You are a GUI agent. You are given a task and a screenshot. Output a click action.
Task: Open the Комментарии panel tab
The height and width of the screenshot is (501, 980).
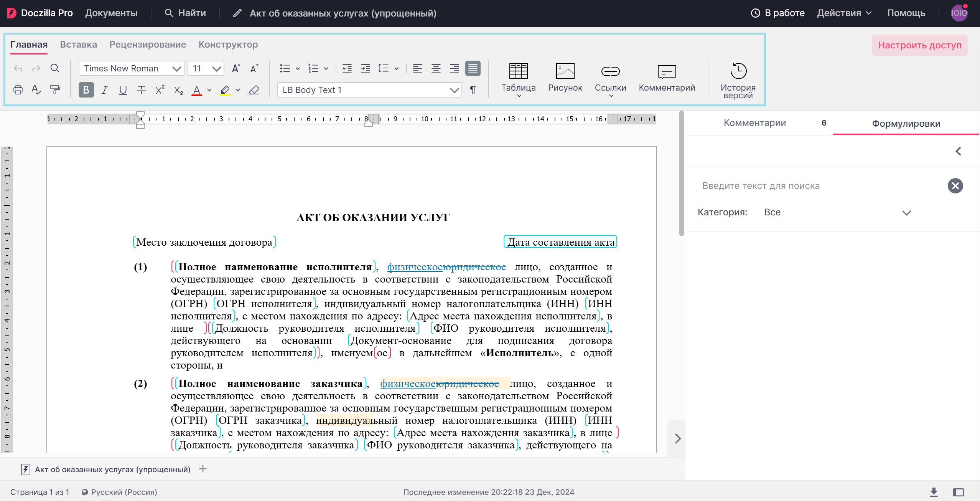tap(754, 123)
